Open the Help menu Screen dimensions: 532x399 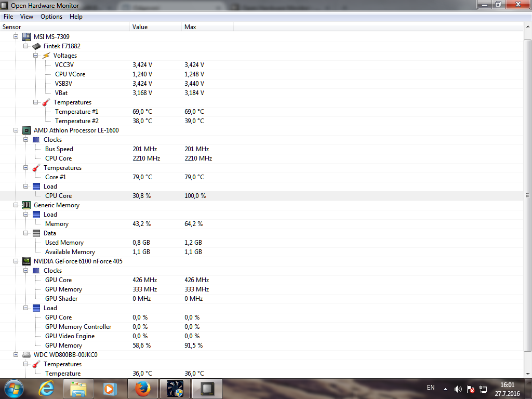(x=76, y=17)
